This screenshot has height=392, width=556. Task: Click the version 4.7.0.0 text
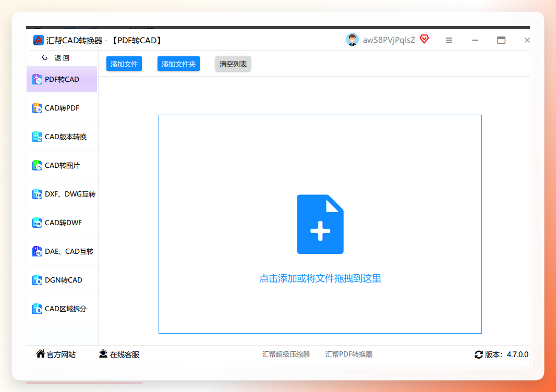(x=517, y=354)
